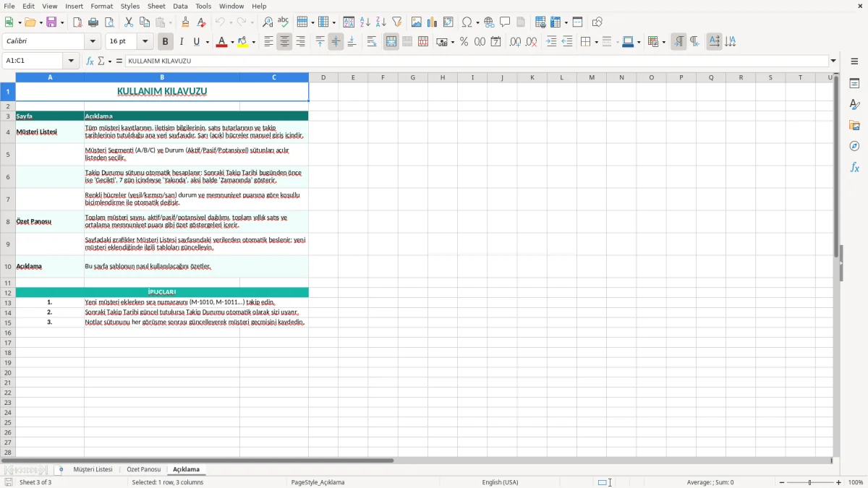Expand the background color dropdown arrow

pyautogui.click(x=254, y=42)
